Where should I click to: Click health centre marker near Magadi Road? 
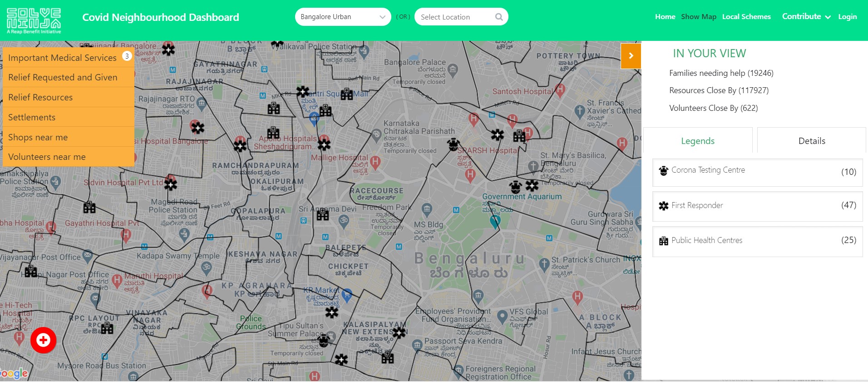[x=89, y=207]
